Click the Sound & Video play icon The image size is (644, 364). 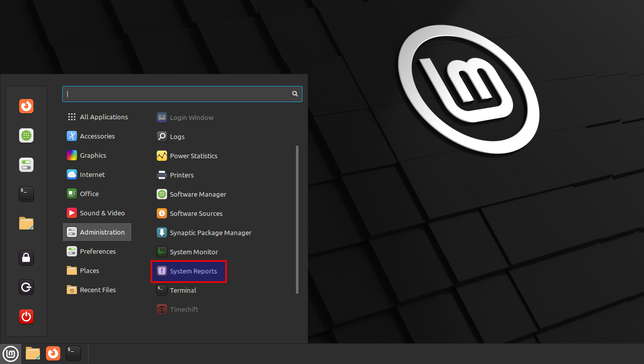coord(72,213)
